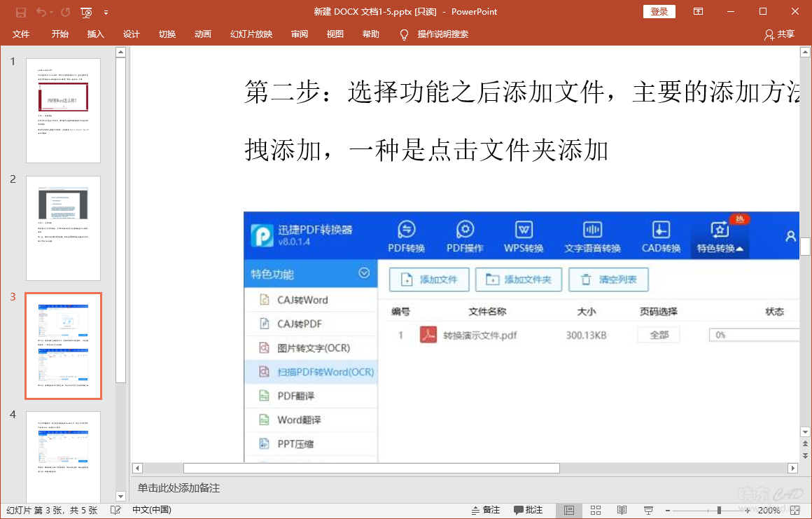Viewport: 812px width, 519px height.
Task: Click the zoom out minus button
Action: tap(668, 511)
